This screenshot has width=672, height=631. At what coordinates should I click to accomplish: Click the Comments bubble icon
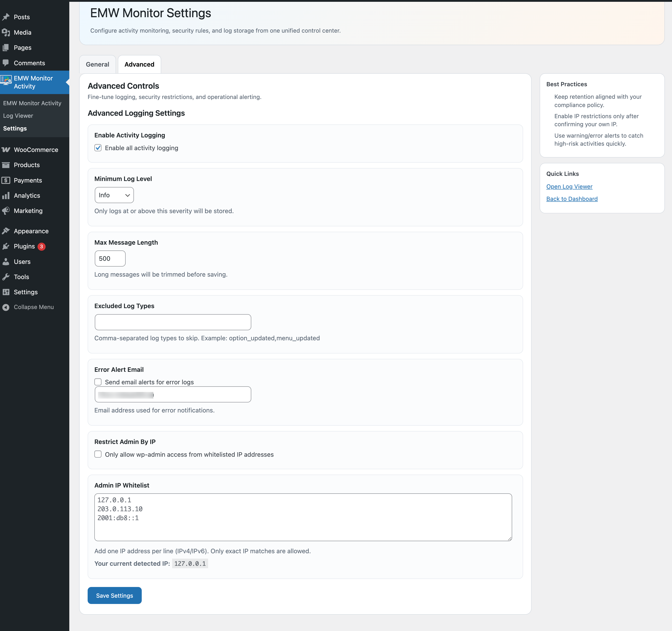click(x=6, y=63)
